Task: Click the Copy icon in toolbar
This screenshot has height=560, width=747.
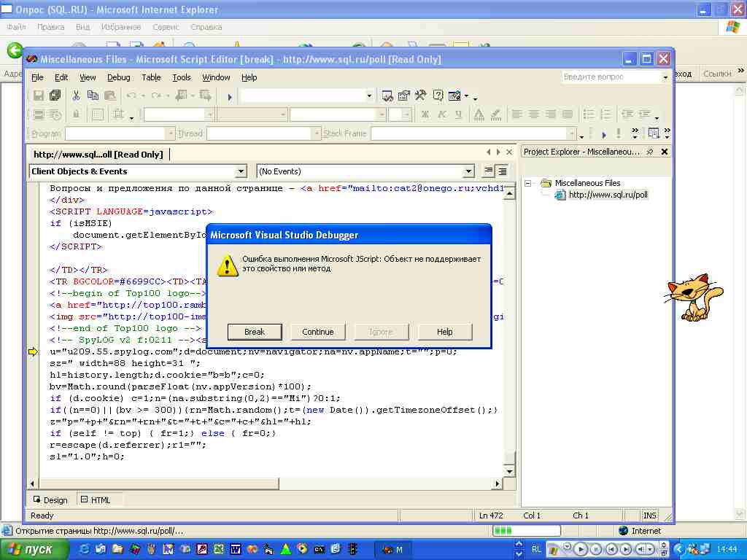Action: coord(93,96)
